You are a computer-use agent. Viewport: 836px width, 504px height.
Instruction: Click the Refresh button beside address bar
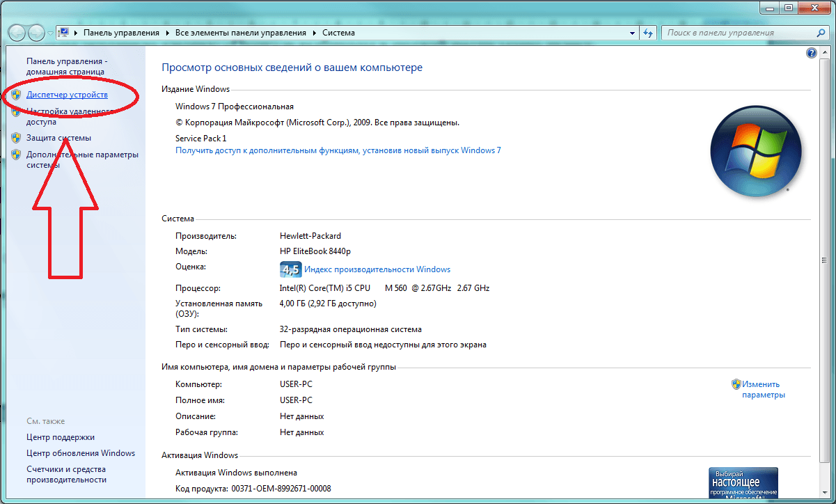pos(649,33)
